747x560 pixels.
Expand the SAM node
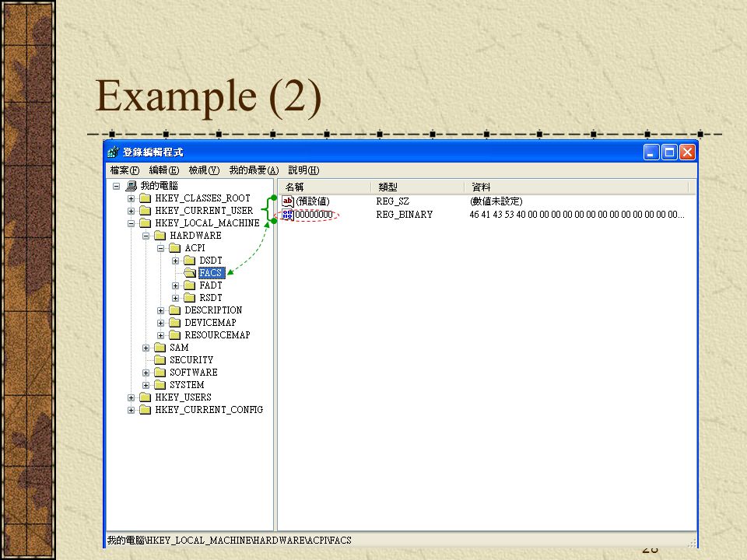click(146, 348)
